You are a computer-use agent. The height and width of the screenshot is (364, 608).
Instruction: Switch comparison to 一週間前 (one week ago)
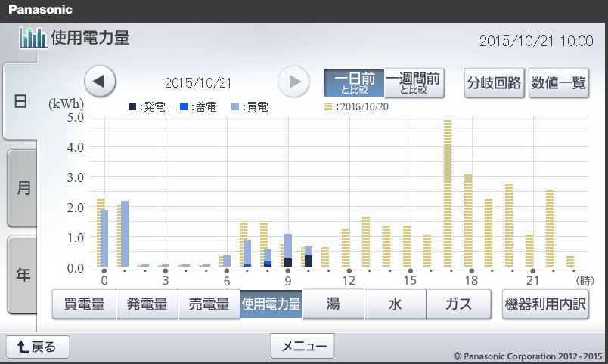tap(414, 83)
